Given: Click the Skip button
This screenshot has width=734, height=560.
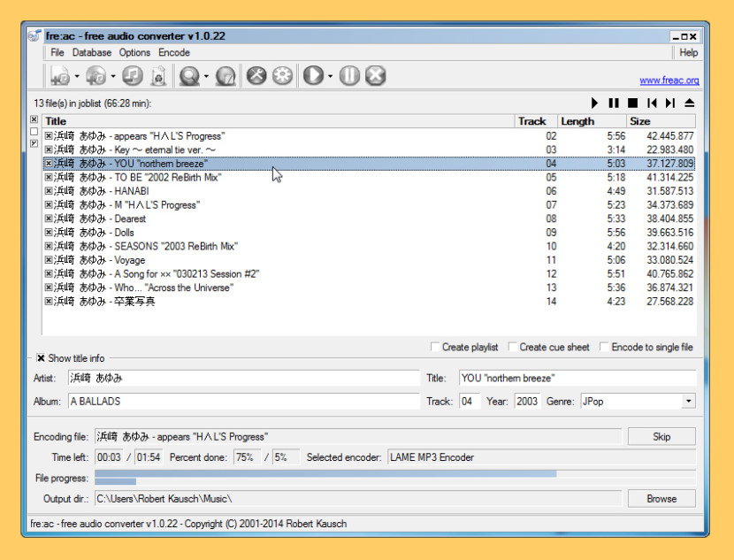Looking at the screenshot, I should [x=661, y=436].
